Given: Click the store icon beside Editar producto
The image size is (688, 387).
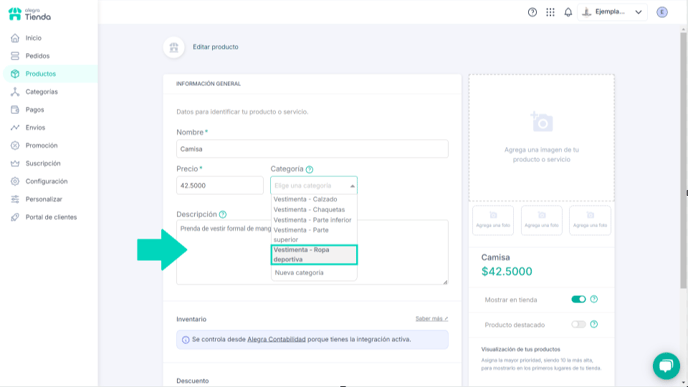Looking at the screenshot, I should pyautogui.click(x=174, y=47).
